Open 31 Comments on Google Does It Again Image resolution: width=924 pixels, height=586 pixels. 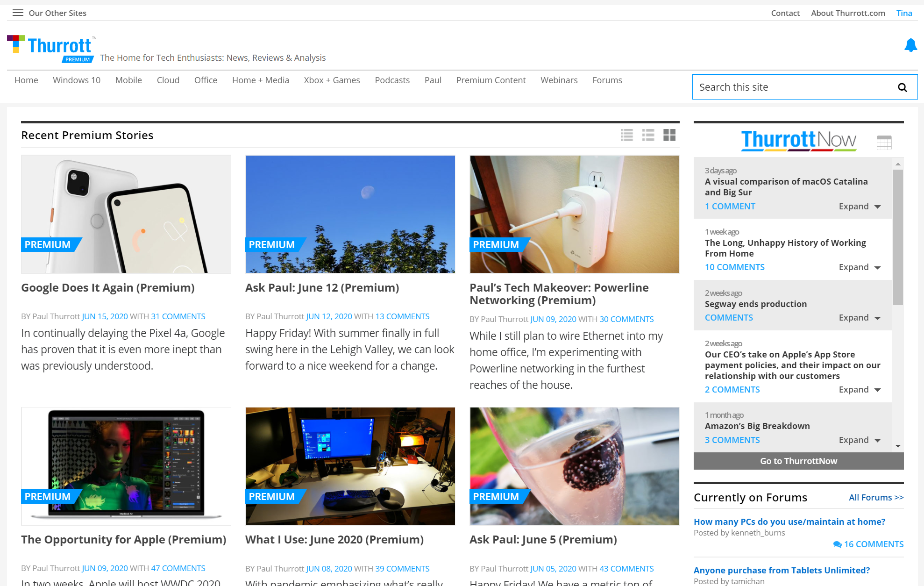(x=178, y=316)
